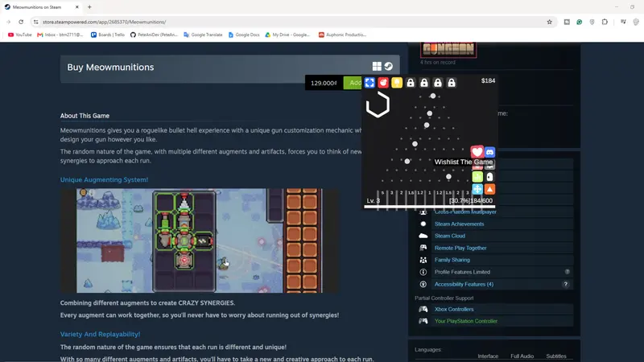Click the gameplay GIF thumbnail
Screen dimensions: 644x362
coord(200,241)
